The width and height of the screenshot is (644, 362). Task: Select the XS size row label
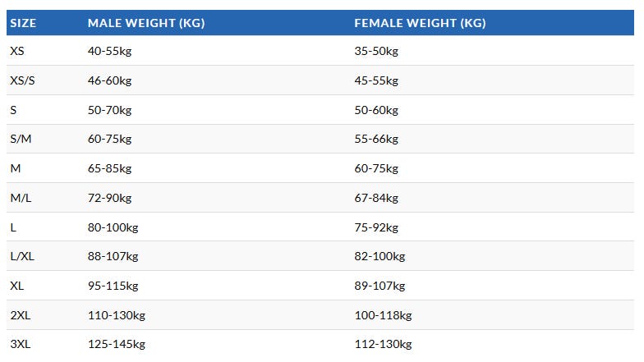coord(17,51)
